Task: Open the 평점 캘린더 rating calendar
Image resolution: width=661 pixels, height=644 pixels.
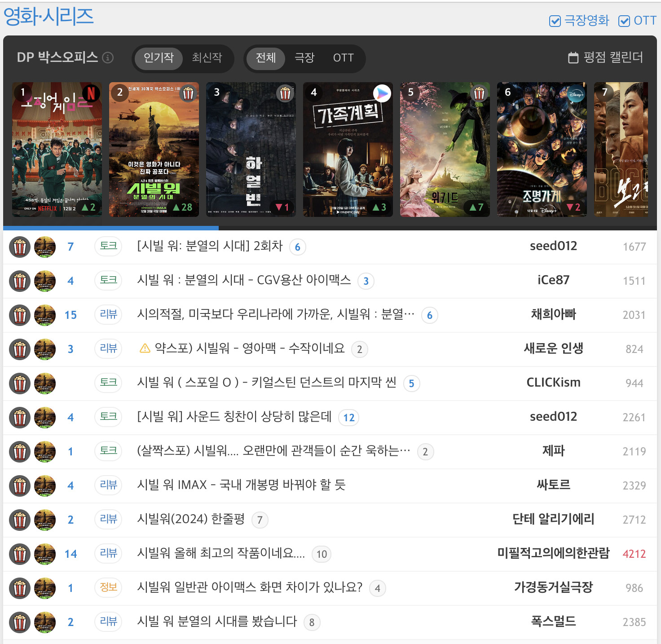Action: [605, 57]
